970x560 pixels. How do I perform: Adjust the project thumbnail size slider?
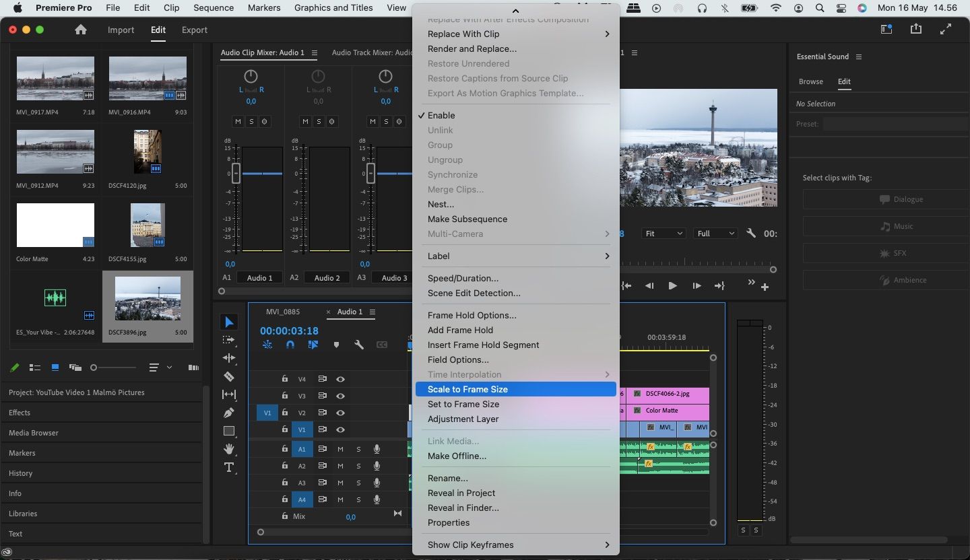94,367
